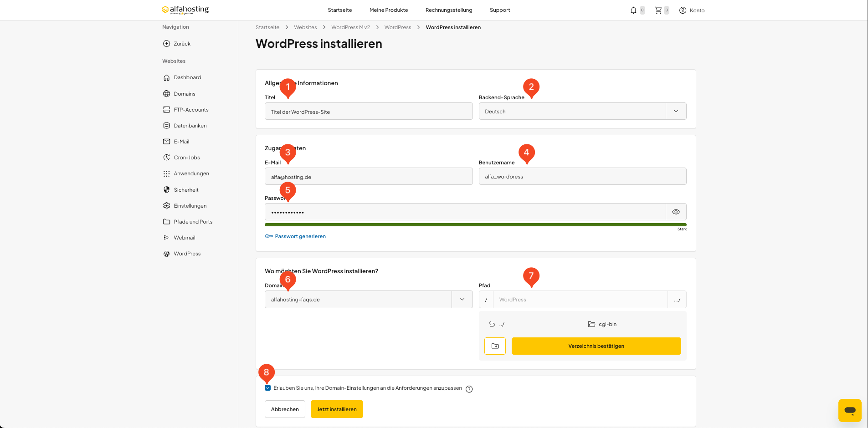Open Einstellungen sidebar label
This screenshot has height=428, width=868.
[x=190, y=206]
